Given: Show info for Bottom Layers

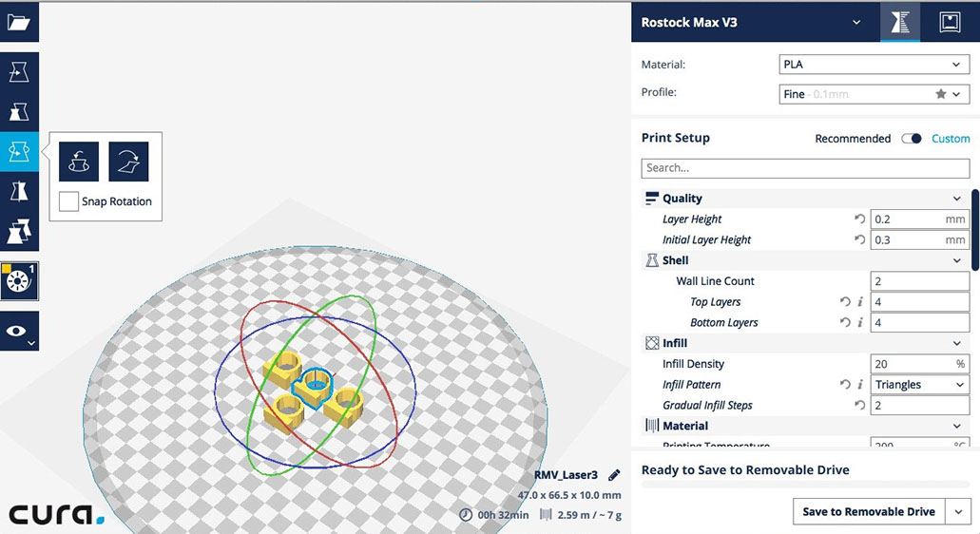Looking at the screenshot, I should click(x=860, y=322).
